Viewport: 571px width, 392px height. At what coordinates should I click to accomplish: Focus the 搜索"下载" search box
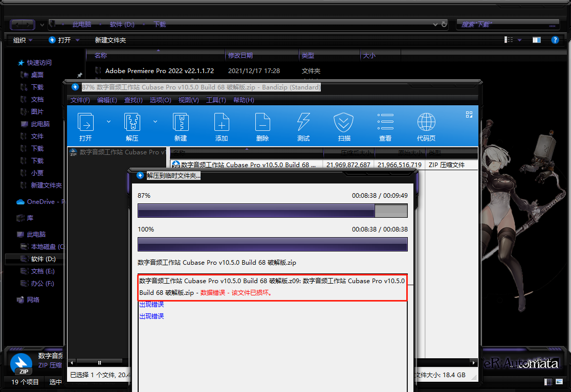[x=507, y=25]
